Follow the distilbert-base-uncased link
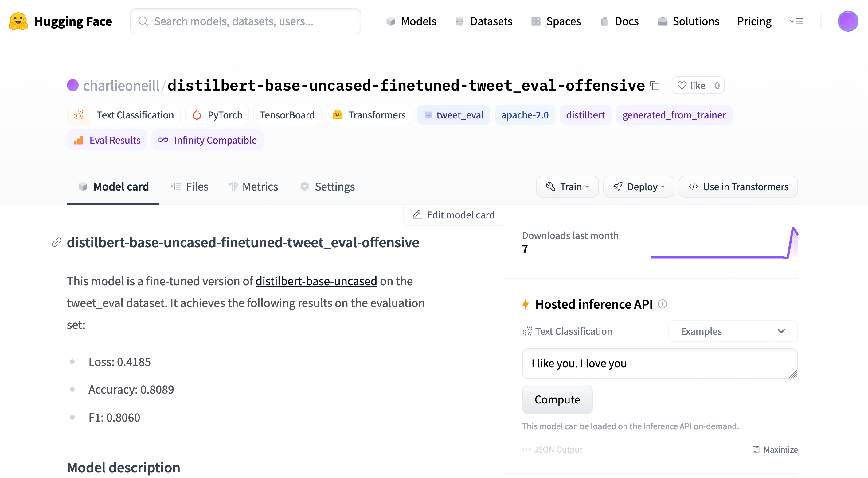This screenshot has height=478, width=868. pyautogui.click(x=316, y=281)
